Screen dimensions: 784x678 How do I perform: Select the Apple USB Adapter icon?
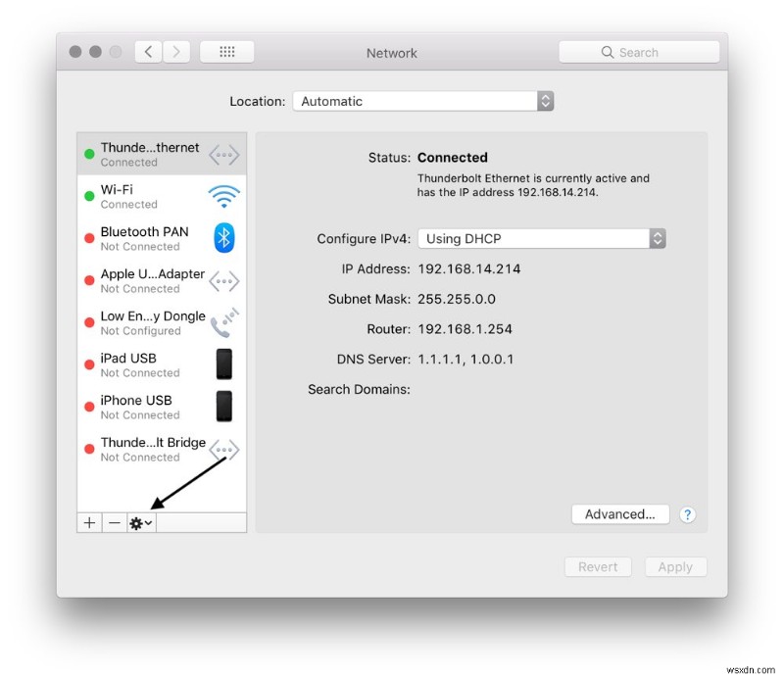click(223, 279)
